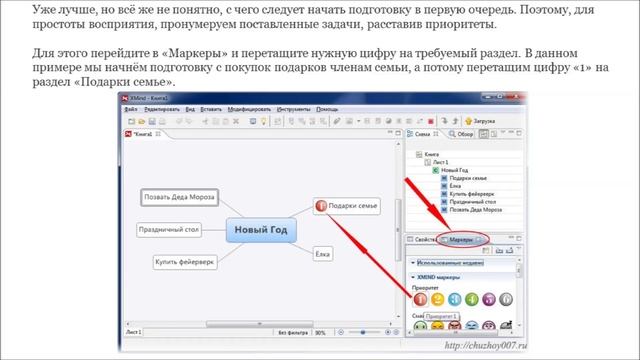Viewport: 640px width, 360px height.
Task: Click the canvas horizontal scrollbar
Action: [x=260, y=324]
